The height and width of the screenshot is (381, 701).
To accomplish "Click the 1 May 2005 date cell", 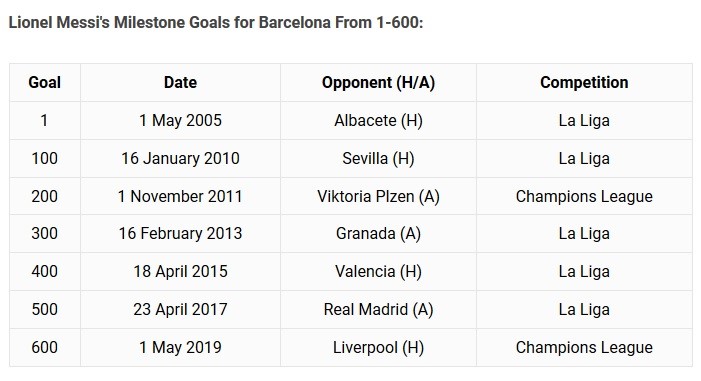I will (x=180, y=120).
